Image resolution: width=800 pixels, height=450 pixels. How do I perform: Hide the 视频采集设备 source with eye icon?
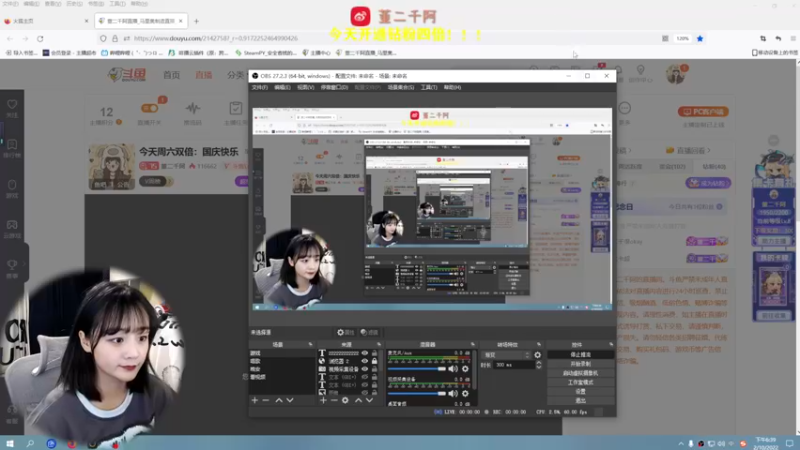pyautogui.click(x=365, y=369)
